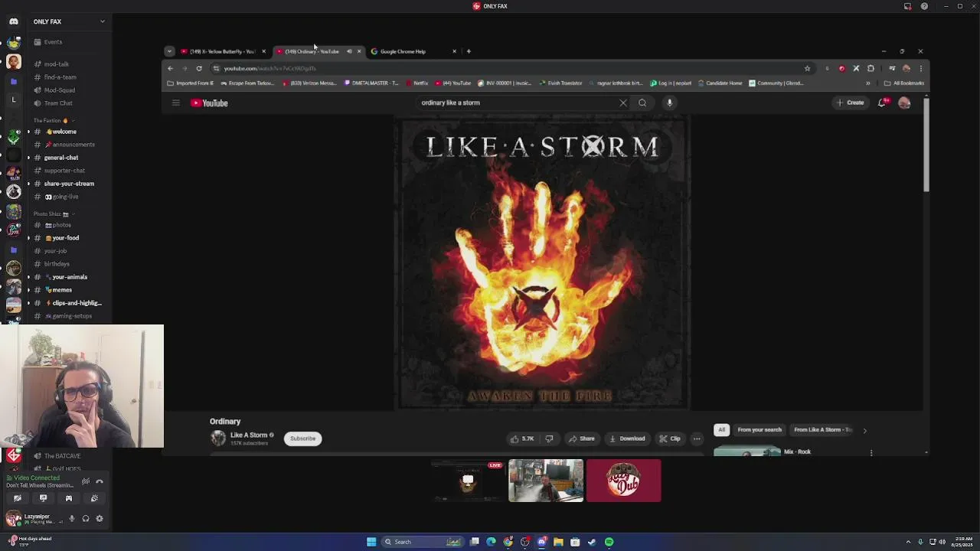Open the announcements channel
The image size is (980, 551).
click(x=70, y=145)
